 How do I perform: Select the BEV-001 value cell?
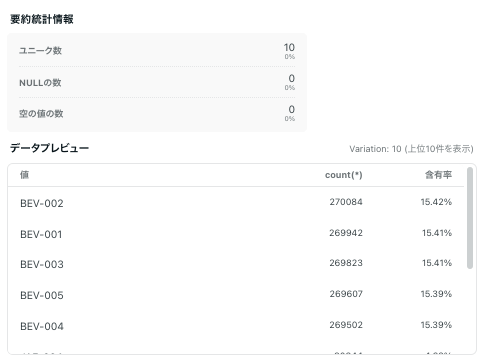(x=41, y=234)
